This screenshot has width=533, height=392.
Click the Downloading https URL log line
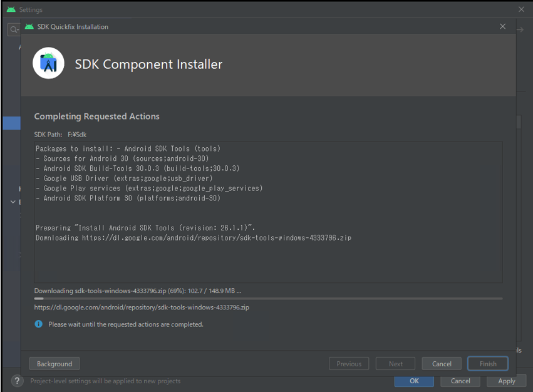pos(194,238)
